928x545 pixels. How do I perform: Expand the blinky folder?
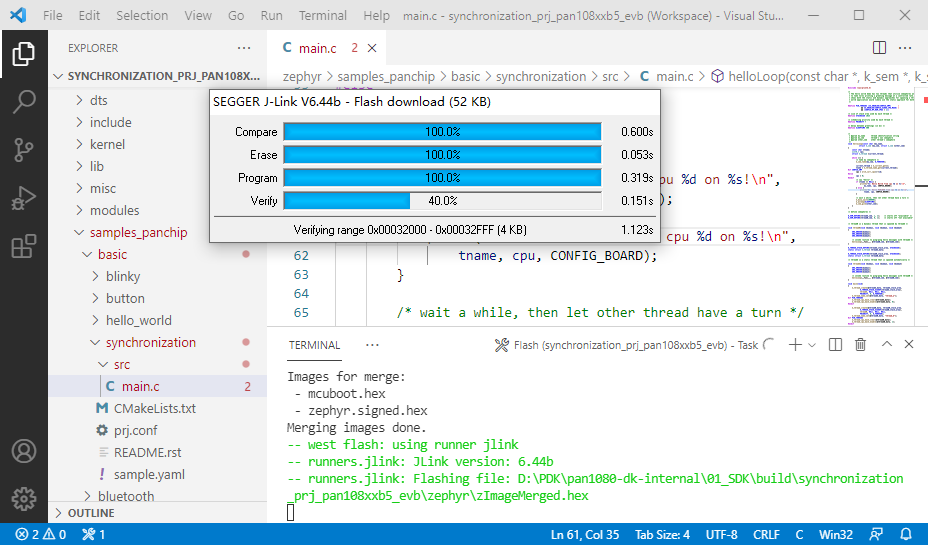[157, 276]
